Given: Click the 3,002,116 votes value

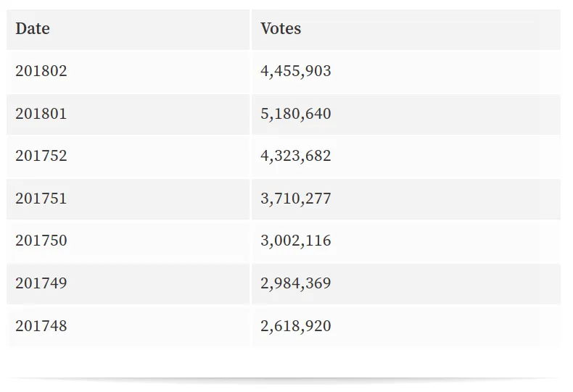Looking at the screenshot, I should [x=296, y=241].
